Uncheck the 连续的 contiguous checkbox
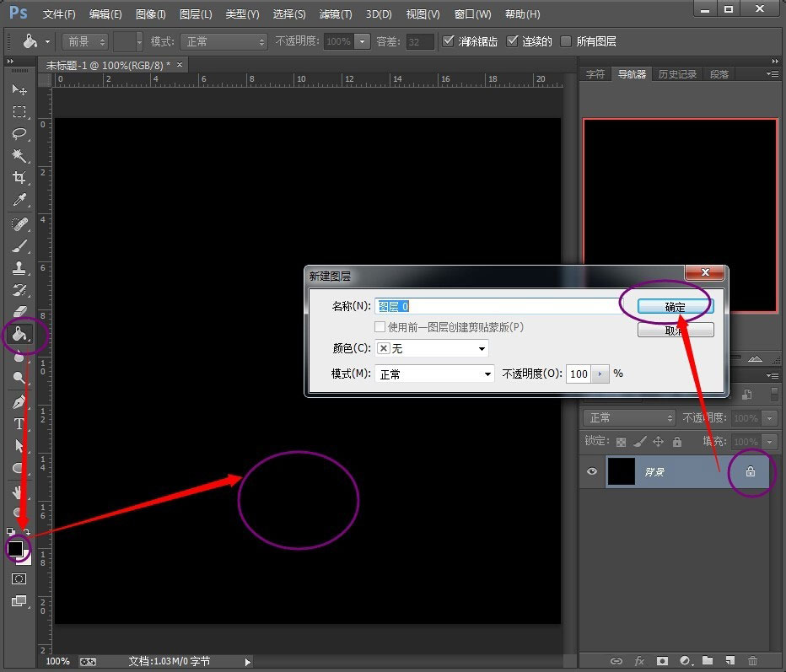786x672 pixels. (x=513, y=41)
